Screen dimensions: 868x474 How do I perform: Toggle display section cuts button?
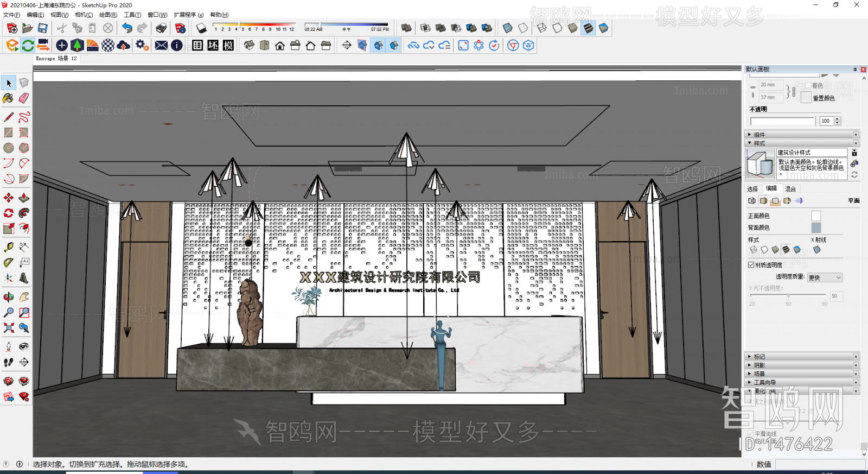coord(378,45)
